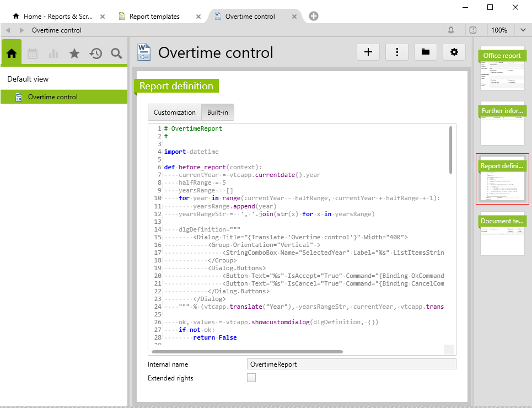Click the Home icon in sidebar

point(12,53)
